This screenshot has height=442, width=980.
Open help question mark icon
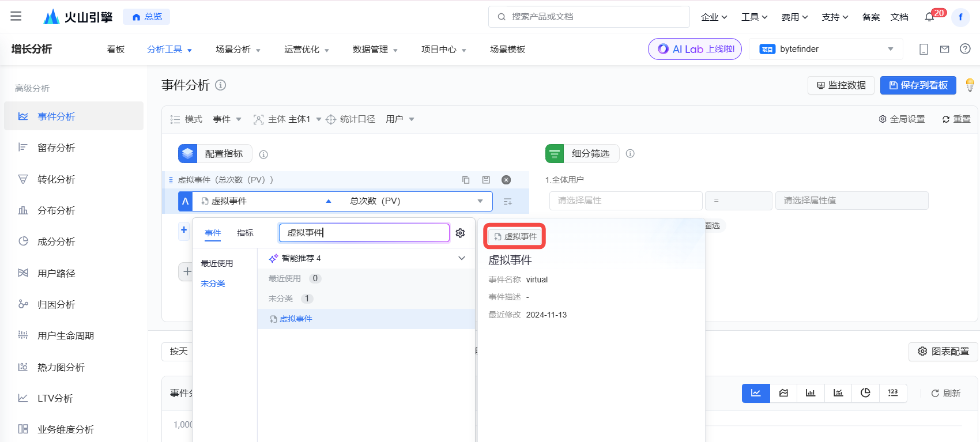[965, 49]
